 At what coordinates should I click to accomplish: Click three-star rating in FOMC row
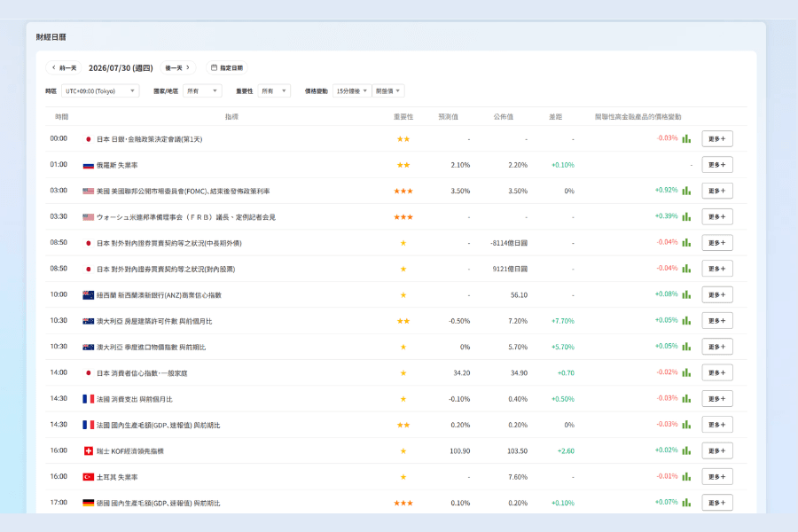click(x=403, y=191)
